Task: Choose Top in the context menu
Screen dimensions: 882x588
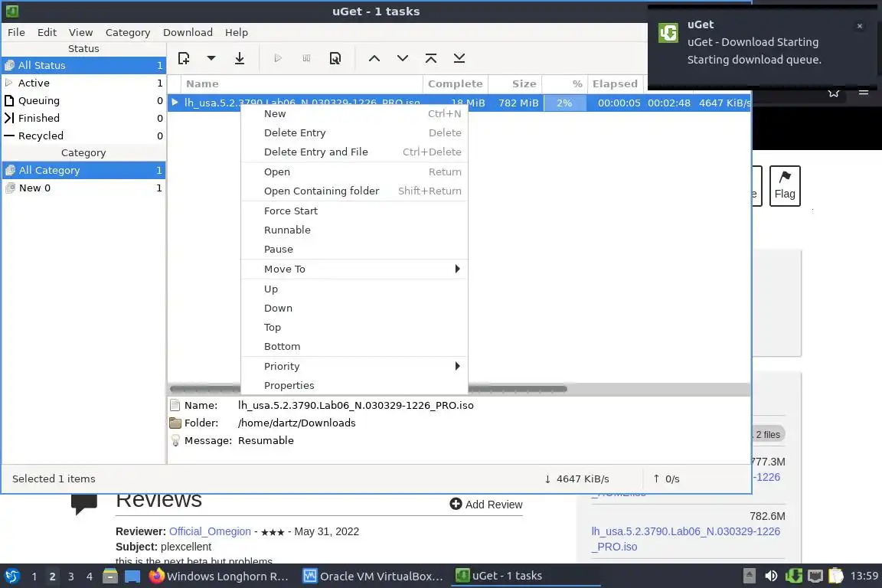Action: (354, 327)
